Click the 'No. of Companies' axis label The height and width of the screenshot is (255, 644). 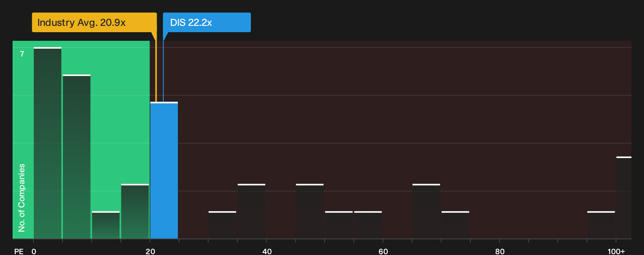pyautogui.click(x=22, y=198)
